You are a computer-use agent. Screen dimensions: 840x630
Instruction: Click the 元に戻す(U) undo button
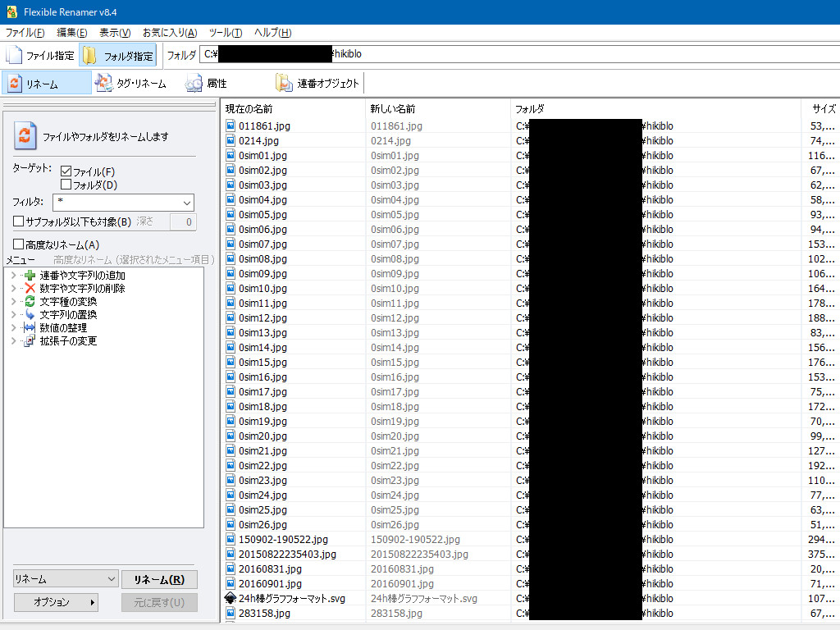point(159,602)
